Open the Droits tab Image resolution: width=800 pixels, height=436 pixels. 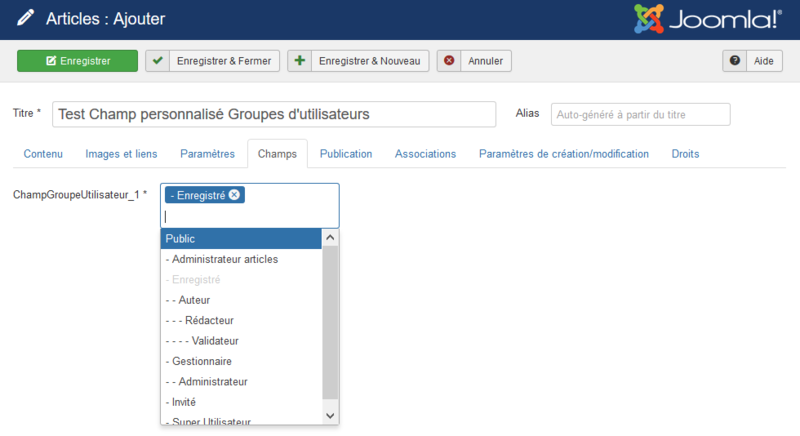coord(685,154)
